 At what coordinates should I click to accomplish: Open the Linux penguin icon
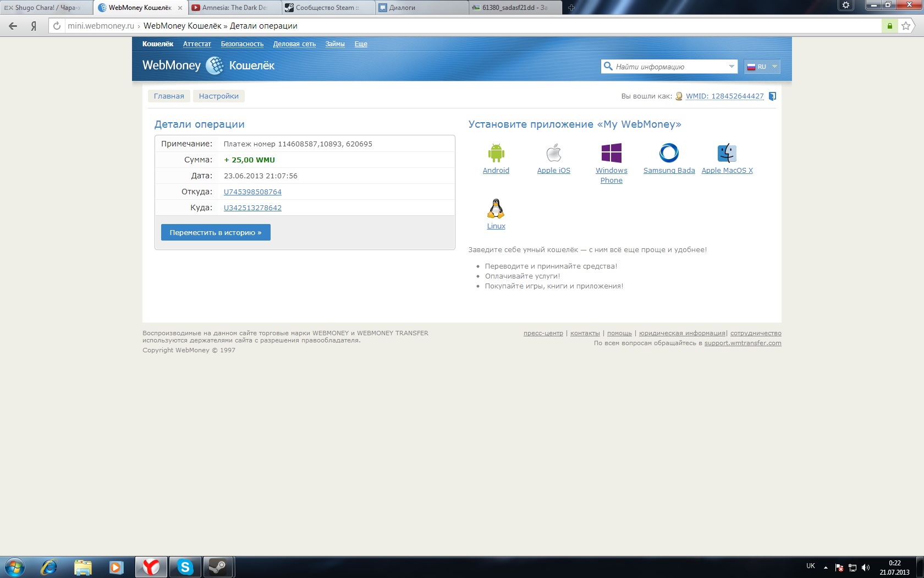496,209
